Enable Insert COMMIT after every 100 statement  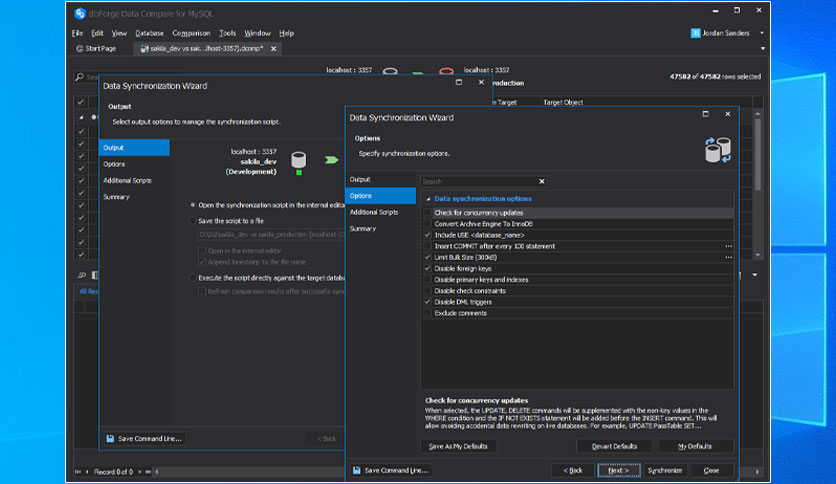click(x=428, y=246)
